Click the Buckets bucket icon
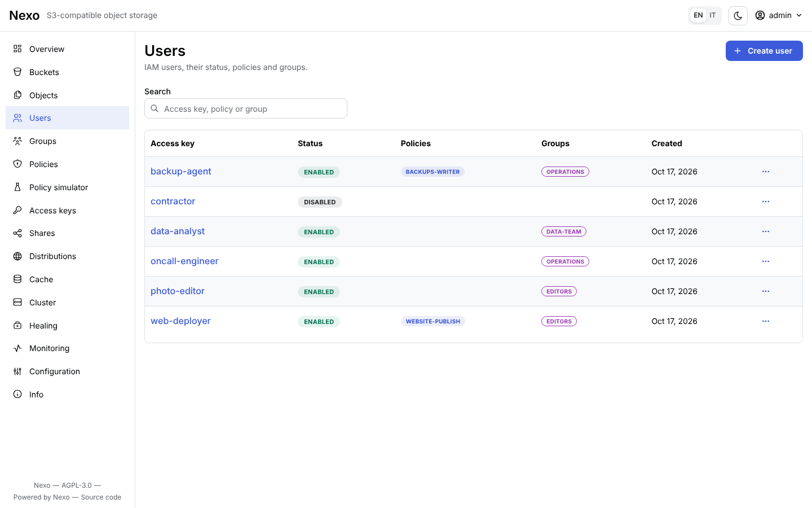The image size is (812, 508). coord(17,72)
